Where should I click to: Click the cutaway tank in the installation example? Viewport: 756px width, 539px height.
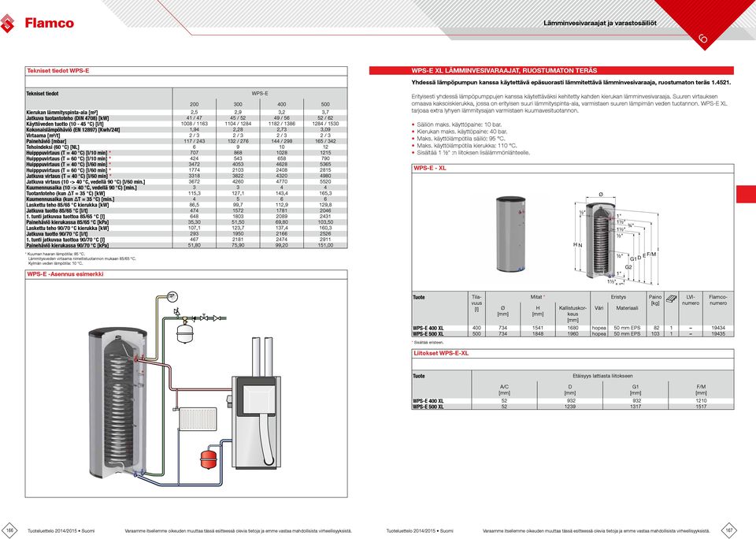point(118,402)
